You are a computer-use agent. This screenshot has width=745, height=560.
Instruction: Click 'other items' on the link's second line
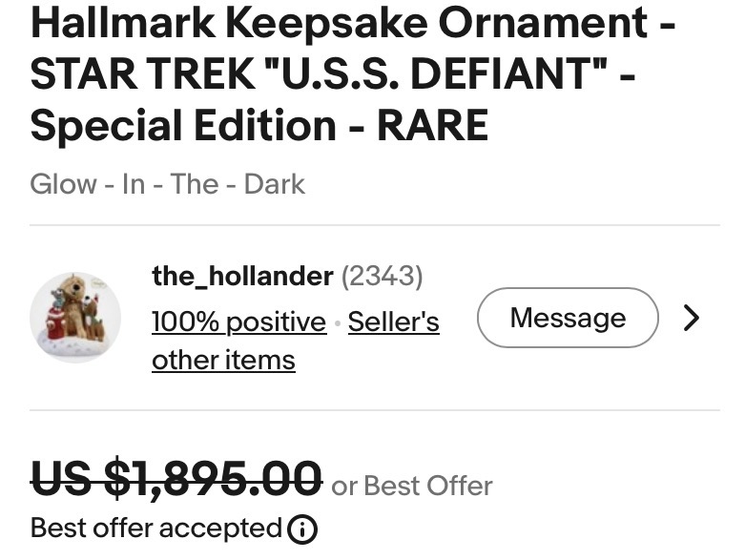pos(223,361)
